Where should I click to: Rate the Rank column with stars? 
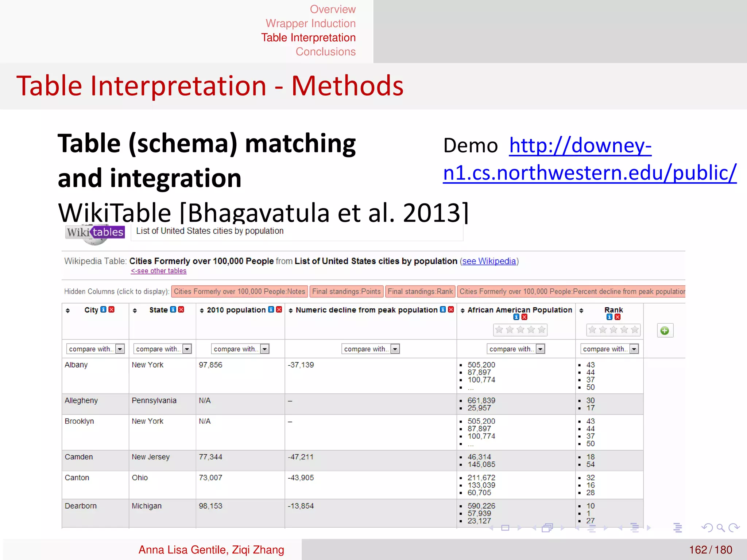(614, 330)
